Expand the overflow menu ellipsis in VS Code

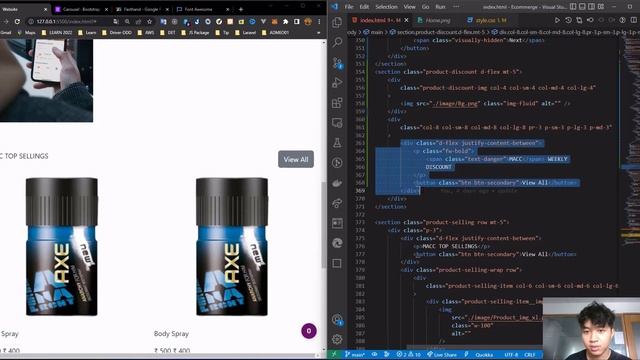(456, 7)
